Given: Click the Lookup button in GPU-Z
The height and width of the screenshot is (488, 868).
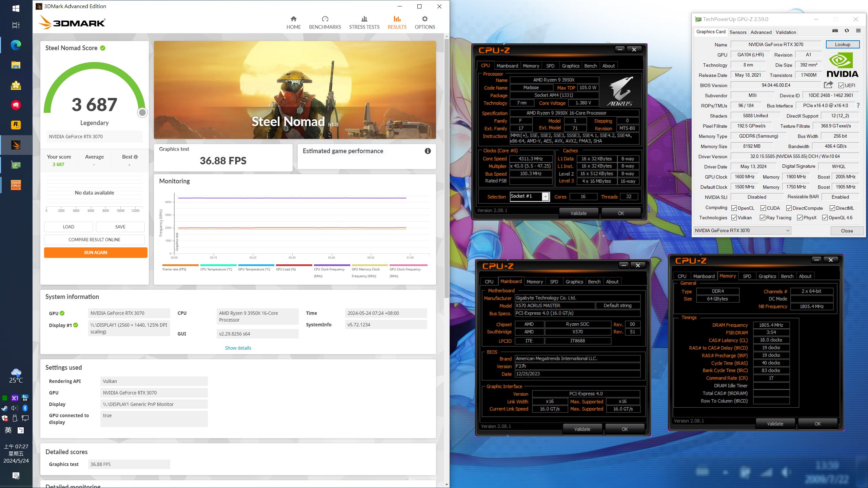Looking at the screenshot, I should 843,44.
